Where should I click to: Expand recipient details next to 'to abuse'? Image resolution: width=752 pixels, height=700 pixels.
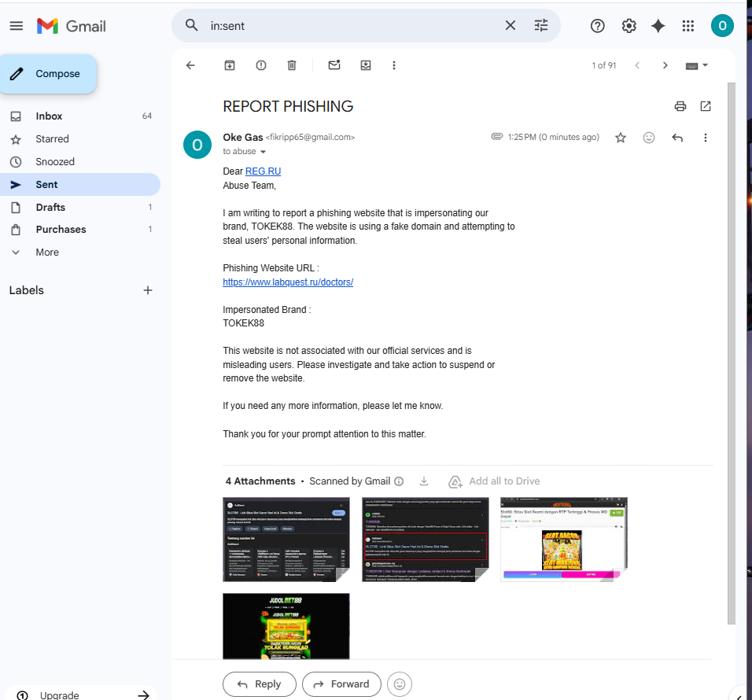tap(263, 152)
